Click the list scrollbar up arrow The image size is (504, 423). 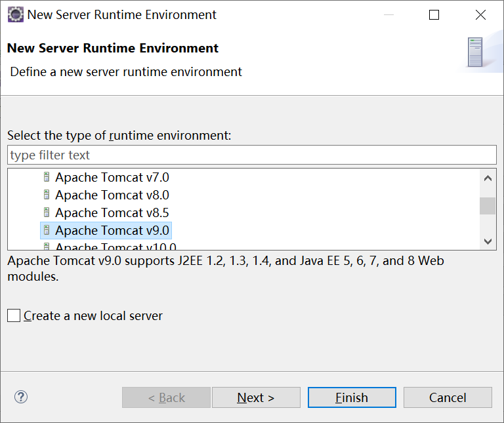click(x=488, y=178)
